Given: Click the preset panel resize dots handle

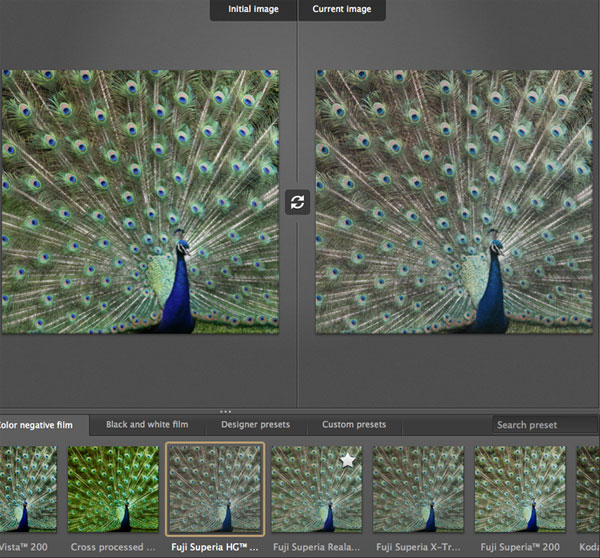Looking at the screenshot, I should [225, 412].
